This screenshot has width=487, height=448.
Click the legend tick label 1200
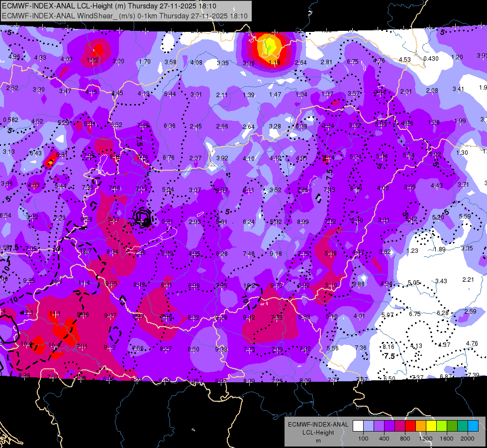pos(426,439)
